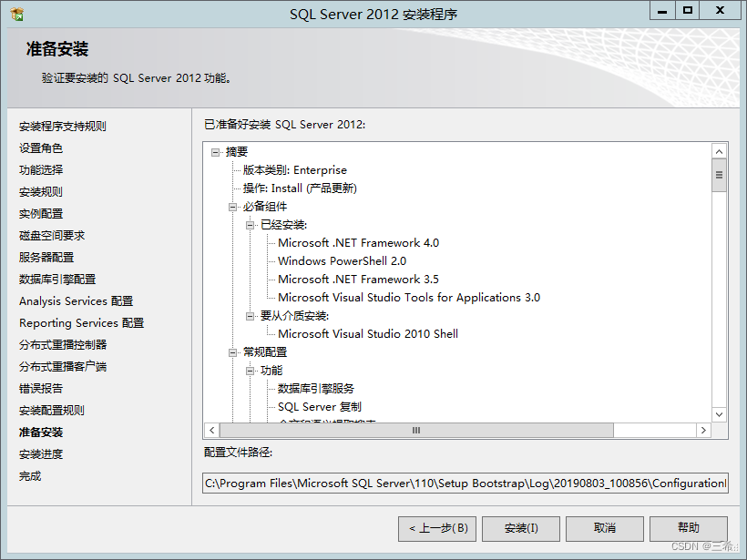Select the Analysis Services 配置 step

point(75,300)
